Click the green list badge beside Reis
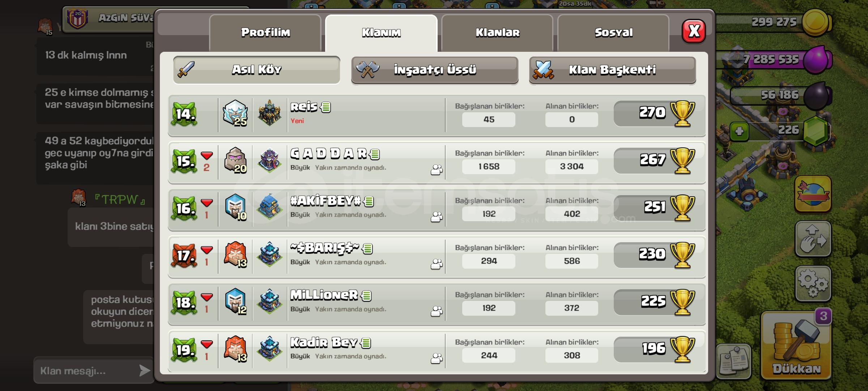Viewport: 868px width, 391px height. point(325,107)
